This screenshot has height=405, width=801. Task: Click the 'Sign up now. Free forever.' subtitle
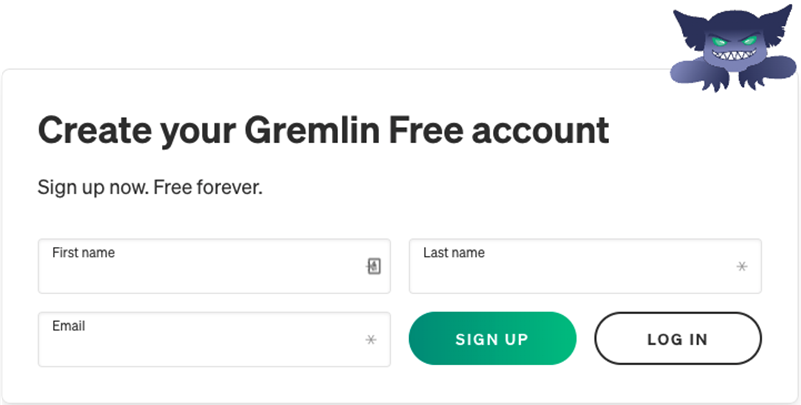pyautogui.click(x=150, y=188)
